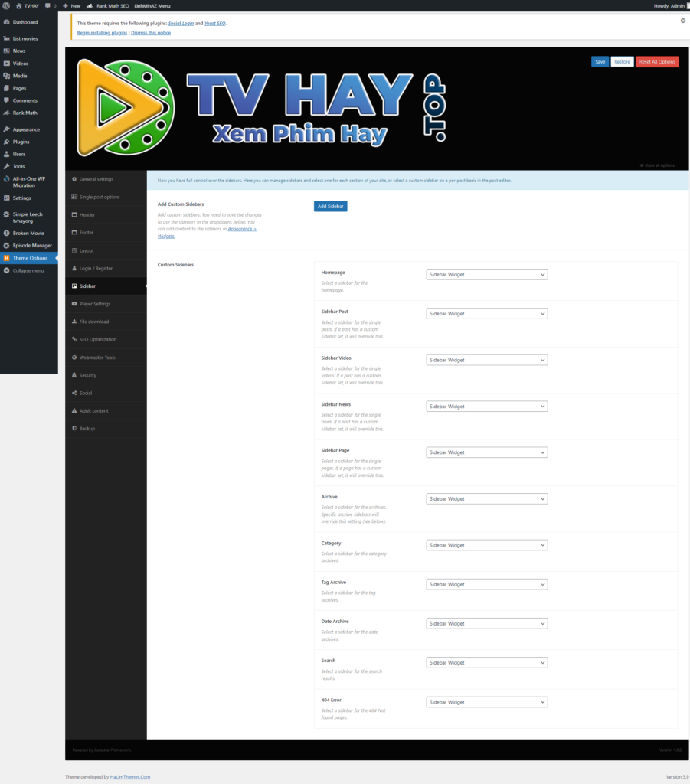This screenshot has width=690, height=784.
Task: Click the Tools wrench icon
Action: point(6,166)
